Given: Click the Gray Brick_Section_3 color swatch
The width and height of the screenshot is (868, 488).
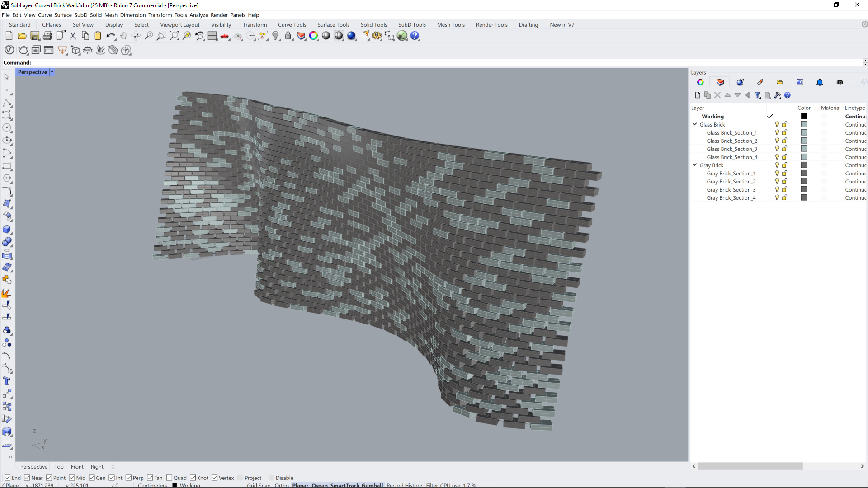Looking at the screenshot, I should (804, 190).
